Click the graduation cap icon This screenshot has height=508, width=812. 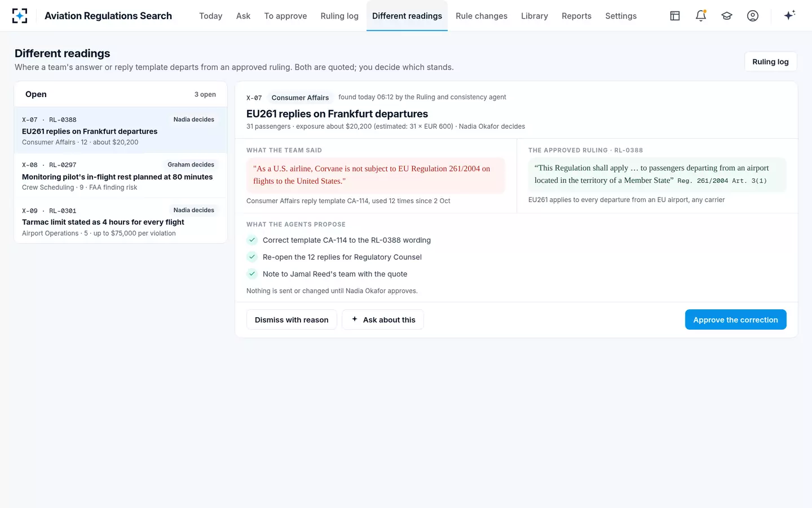[x=727, y=16]
